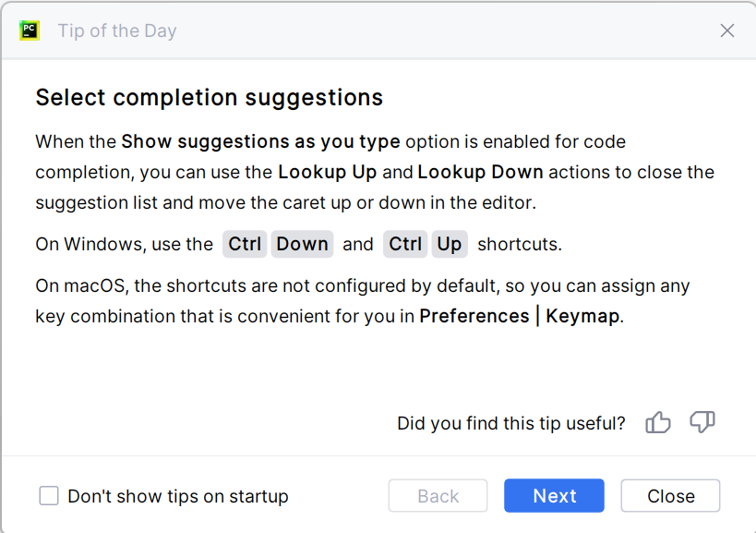Viewport: 756px width, 533px height.
Task: Click the thumbs down icon
Action: pos(702,423)
